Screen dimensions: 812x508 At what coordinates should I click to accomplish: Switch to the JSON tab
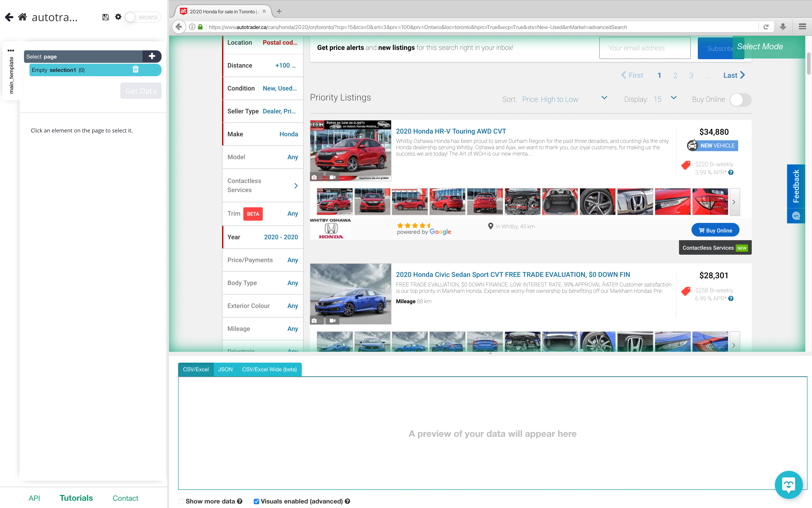[225, 369]
